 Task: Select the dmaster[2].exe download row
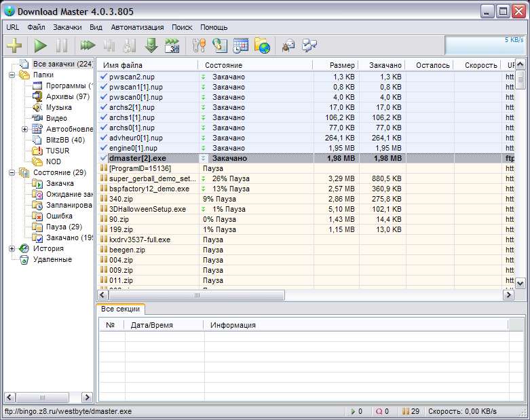click(x=306, y=158)
